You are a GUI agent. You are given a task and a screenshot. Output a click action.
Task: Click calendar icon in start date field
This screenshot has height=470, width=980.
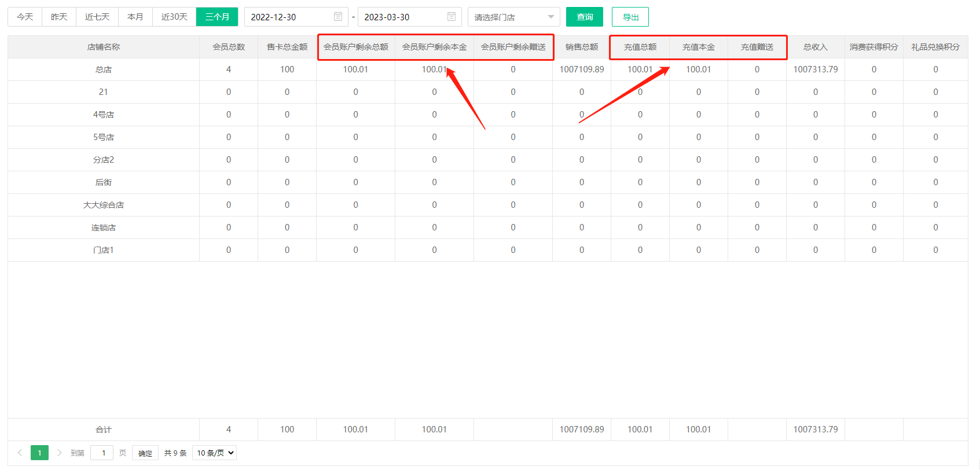(338, 17)
